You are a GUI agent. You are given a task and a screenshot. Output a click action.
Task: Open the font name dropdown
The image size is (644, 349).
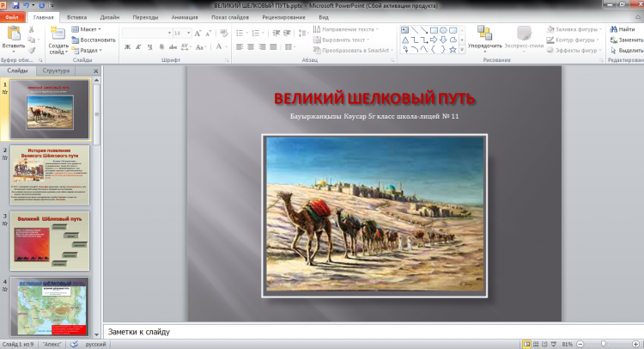coord(169,33)
